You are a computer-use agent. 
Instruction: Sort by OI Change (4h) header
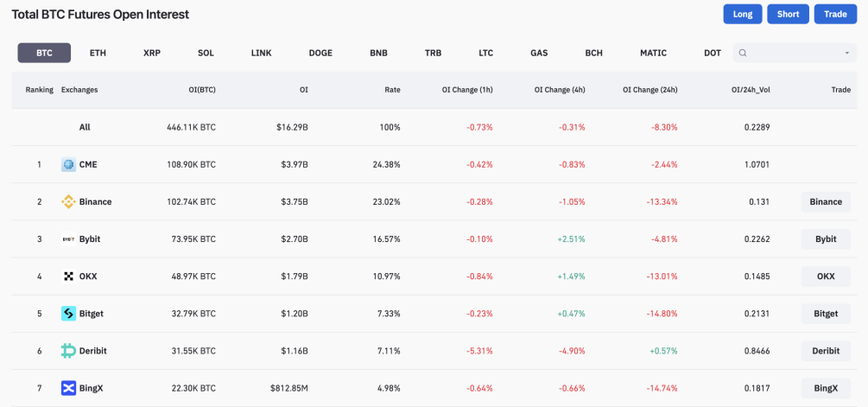(x=560, y=90)
